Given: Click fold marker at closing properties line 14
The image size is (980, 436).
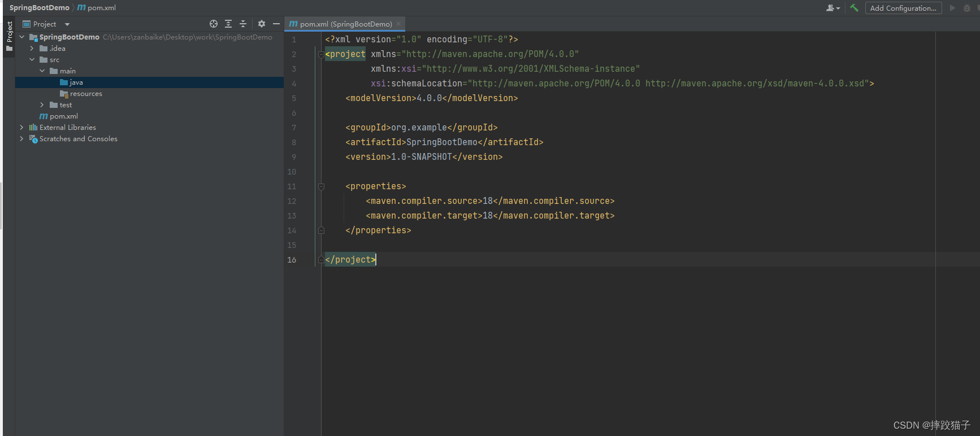Looking at the screenshot, I should 321,230.
